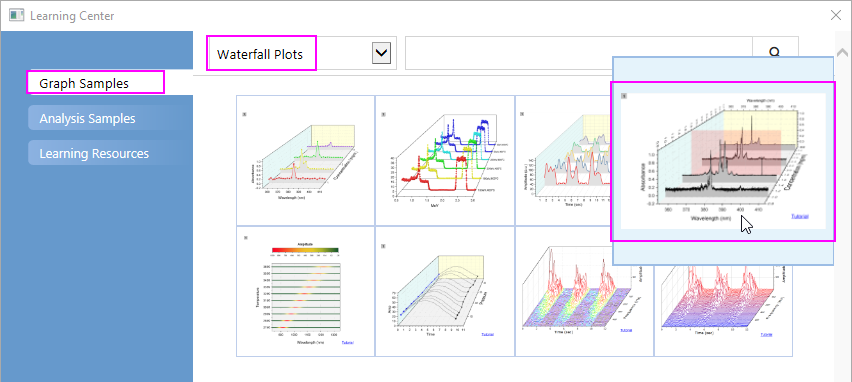Close the Learning Center dialog

click(836, 15)
